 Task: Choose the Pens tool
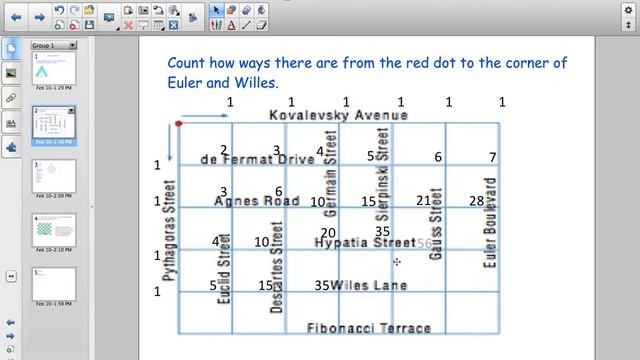pyautogui.click(x=216, y=25)
